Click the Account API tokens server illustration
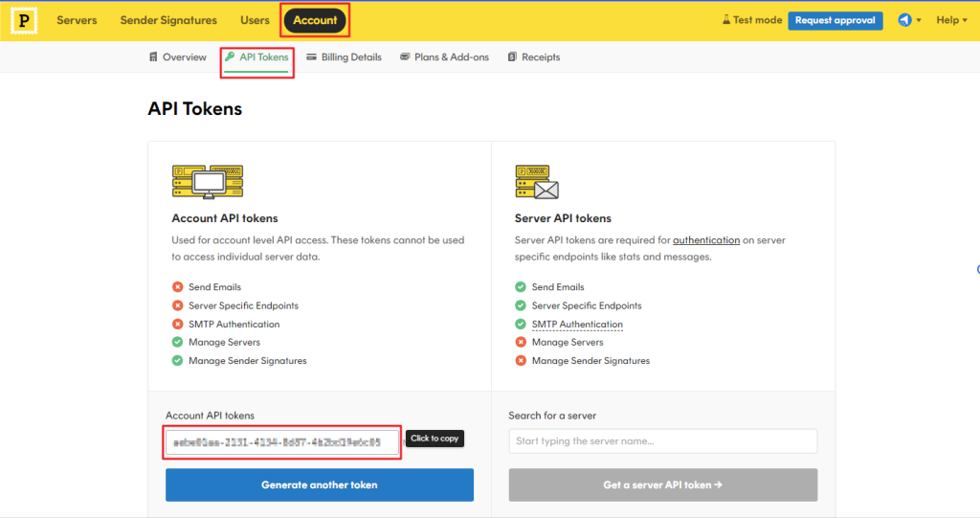Image resolution: width=980 pixels, height=518 pixels. point(208,181)
